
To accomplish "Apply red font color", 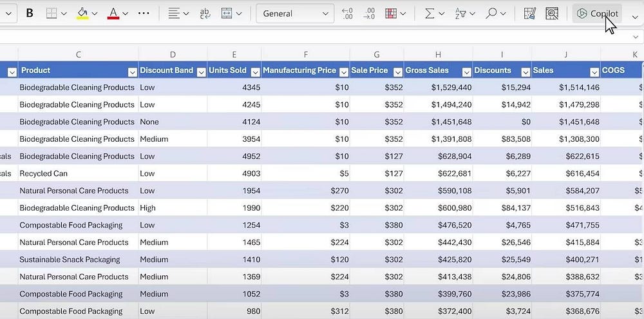I will click(113, 14).
